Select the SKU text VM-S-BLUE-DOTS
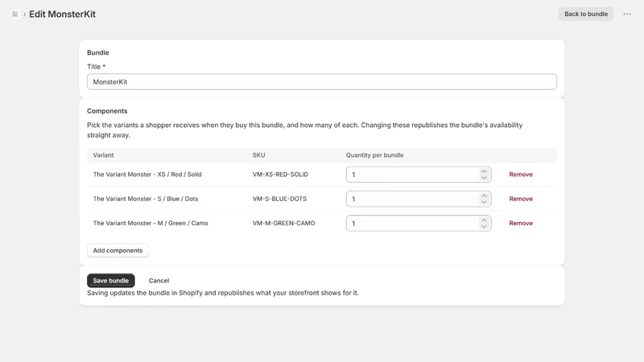Image resolution: width=644 pixels, height=362 pixels. click(x=279, y=199)
